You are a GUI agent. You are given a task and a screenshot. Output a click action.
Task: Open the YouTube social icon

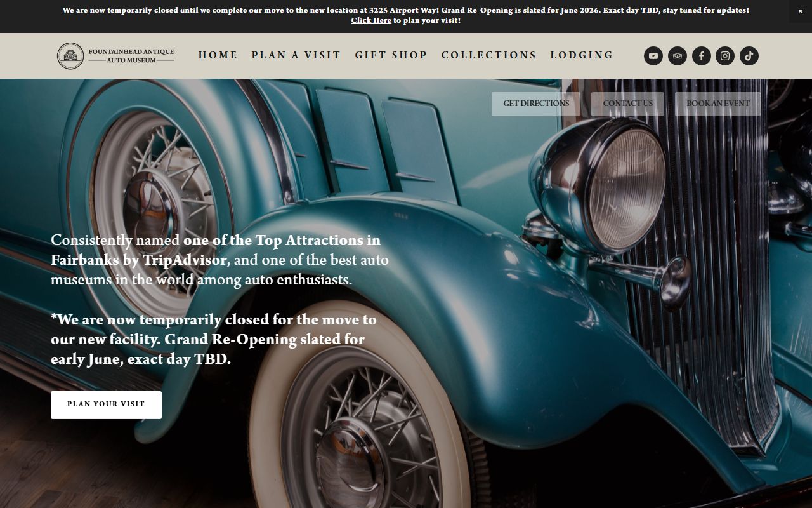653,56
